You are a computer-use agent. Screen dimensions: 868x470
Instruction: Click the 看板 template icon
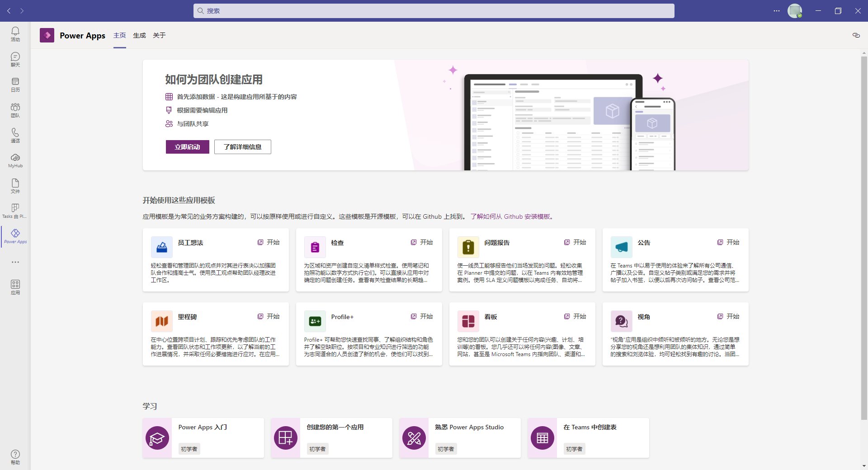(468, 321)
